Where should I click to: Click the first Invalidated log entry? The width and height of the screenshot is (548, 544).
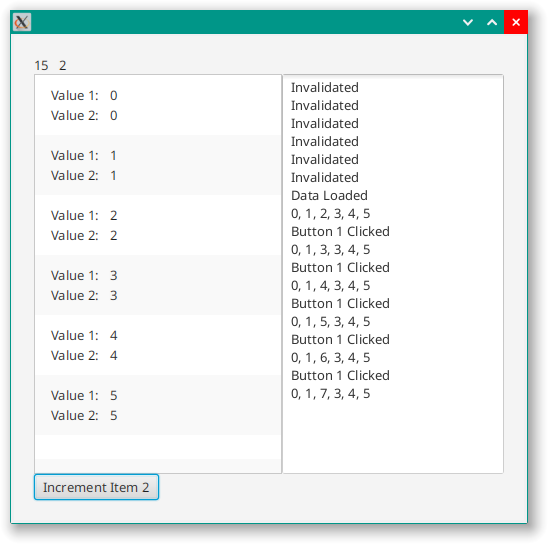325,87
